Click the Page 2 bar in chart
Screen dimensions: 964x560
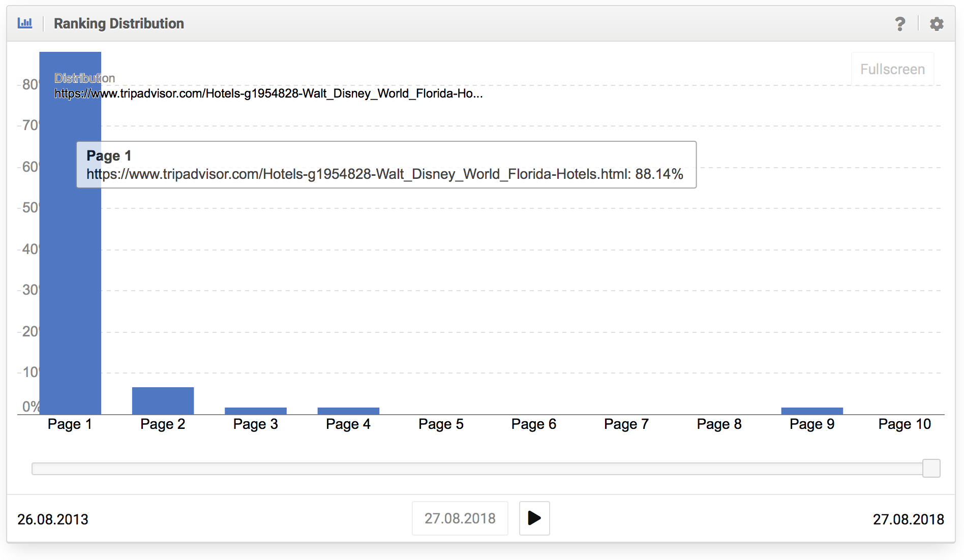point(163,401)
